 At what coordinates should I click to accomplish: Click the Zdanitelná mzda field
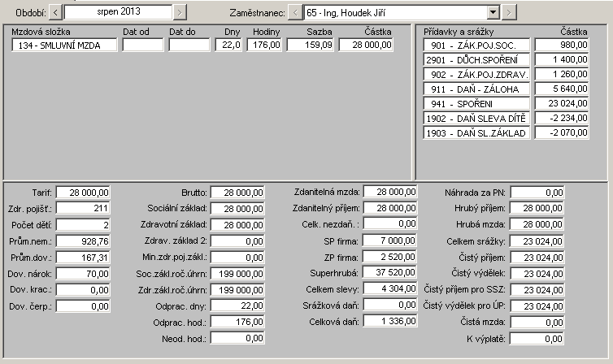(x=390, y=192)
